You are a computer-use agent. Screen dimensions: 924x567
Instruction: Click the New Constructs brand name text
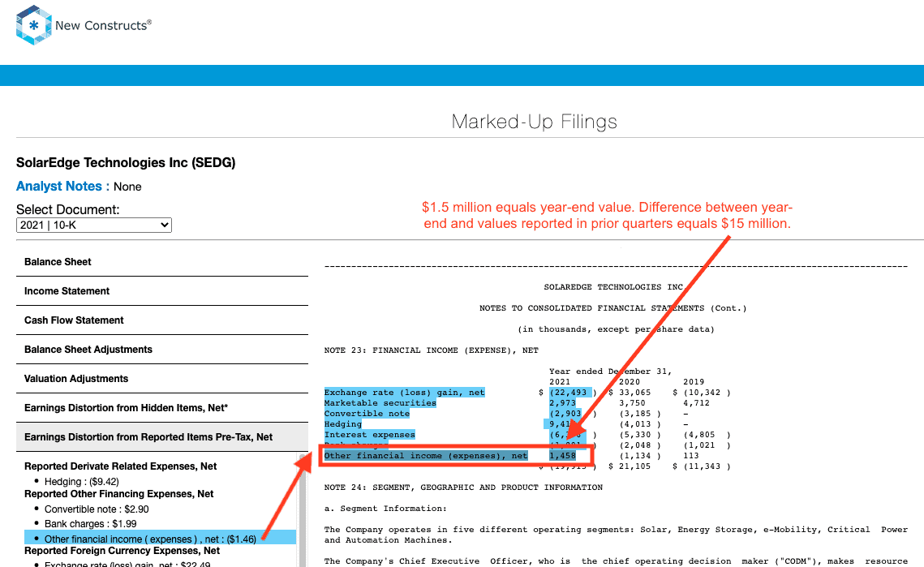coord(103,25)
